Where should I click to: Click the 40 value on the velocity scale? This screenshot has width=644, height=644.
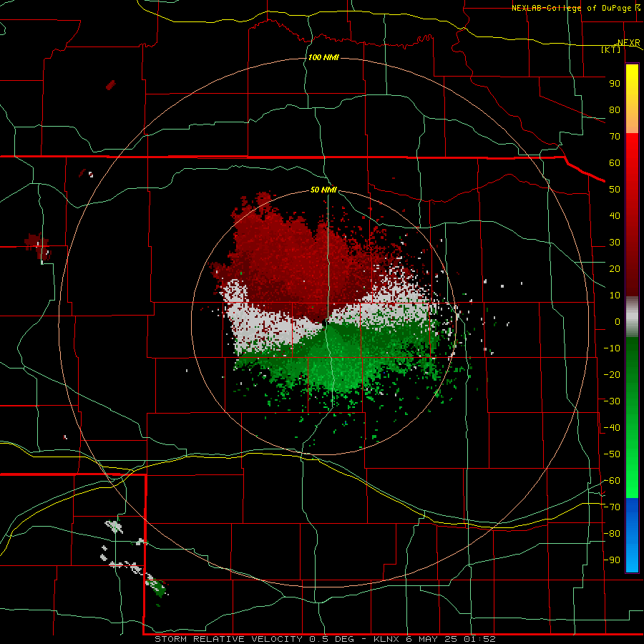click(615, 215)
